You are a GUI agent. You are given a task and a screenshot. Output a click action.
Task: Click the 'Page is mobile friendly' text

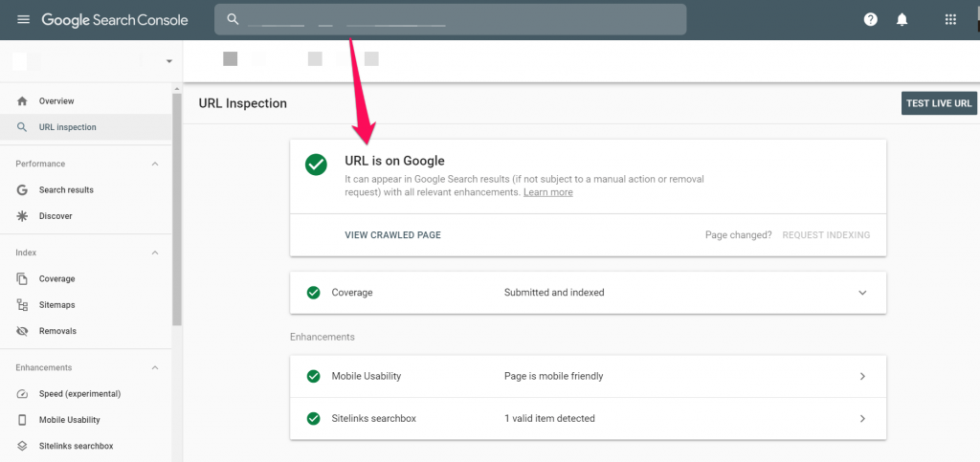(553, 377)
